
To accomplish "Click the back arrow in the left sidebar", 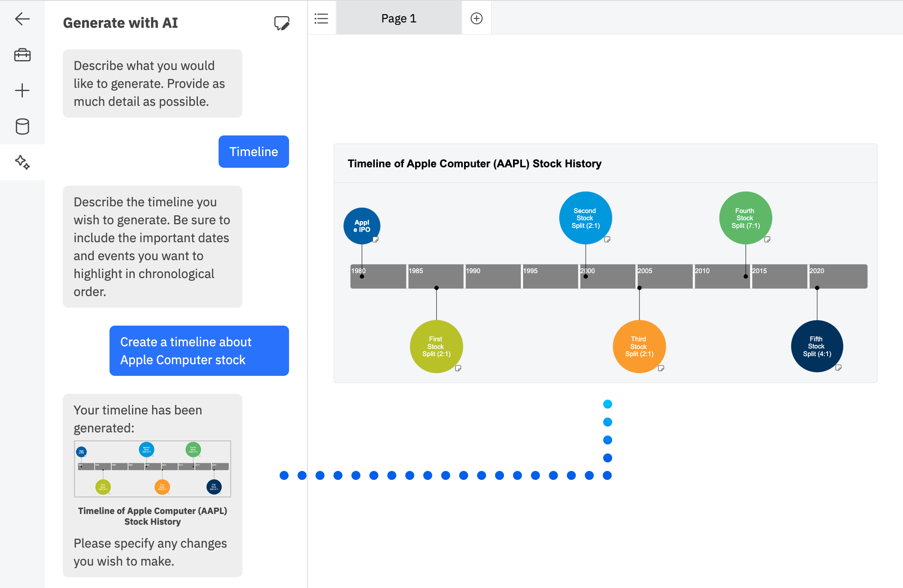I will click(x=22, y=19).
